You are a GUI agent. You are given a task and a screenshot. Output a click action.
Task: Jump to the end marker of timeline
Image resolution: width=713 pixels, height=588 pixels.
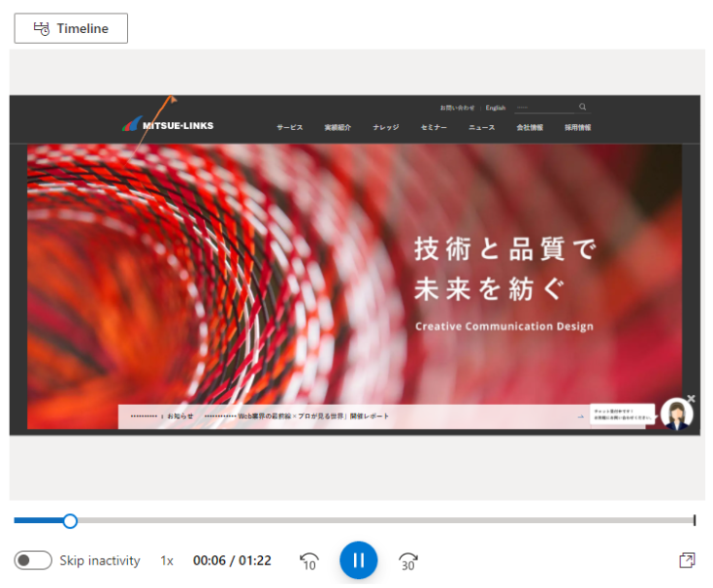pos(695,520)
